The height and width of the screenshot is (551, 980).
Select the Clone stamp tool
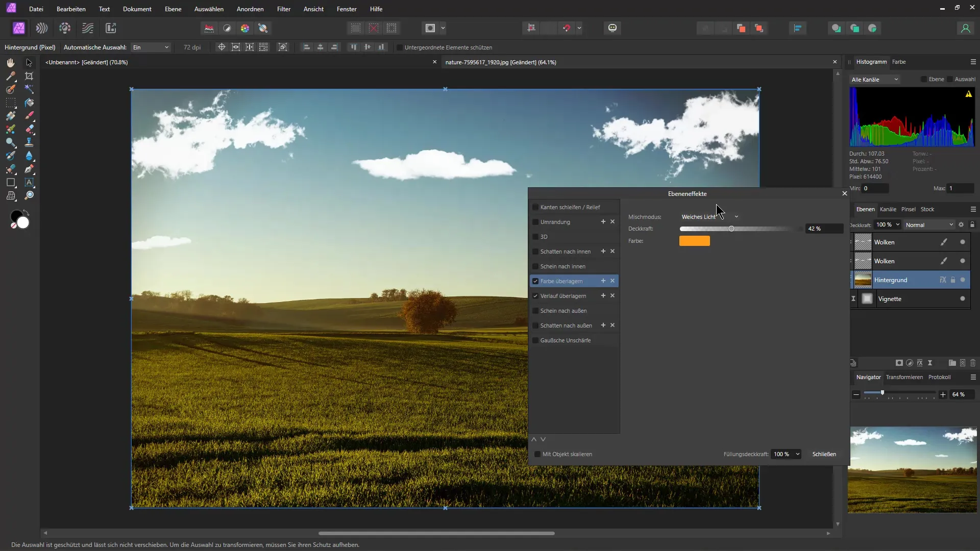coord(29,142)
